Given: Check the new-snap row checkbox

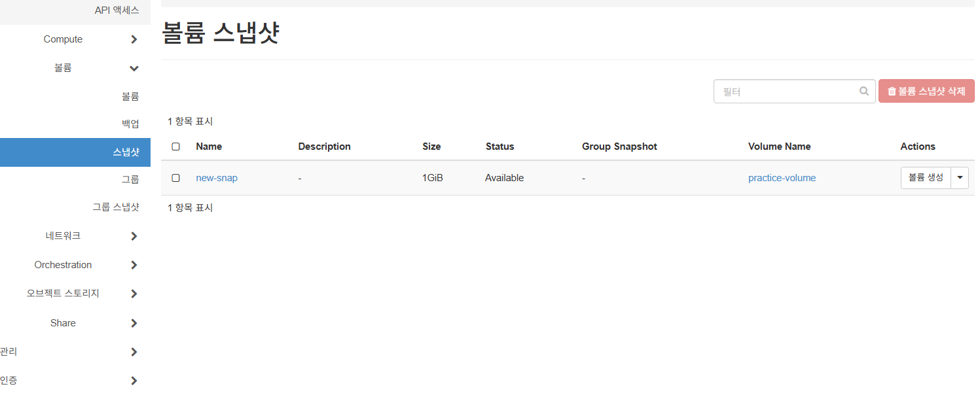Looking at the screenshot, I should [175, 178].
